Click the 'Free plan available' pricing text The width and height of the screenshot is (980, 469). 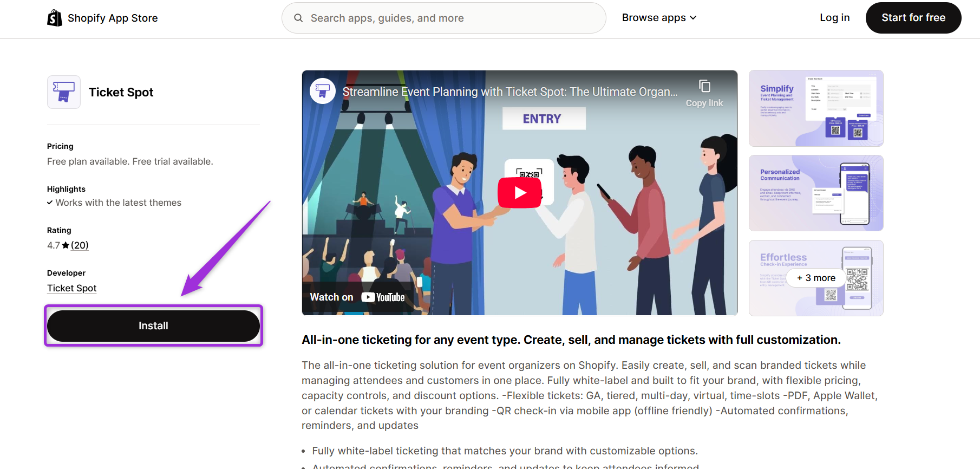(x=130, y=161)
